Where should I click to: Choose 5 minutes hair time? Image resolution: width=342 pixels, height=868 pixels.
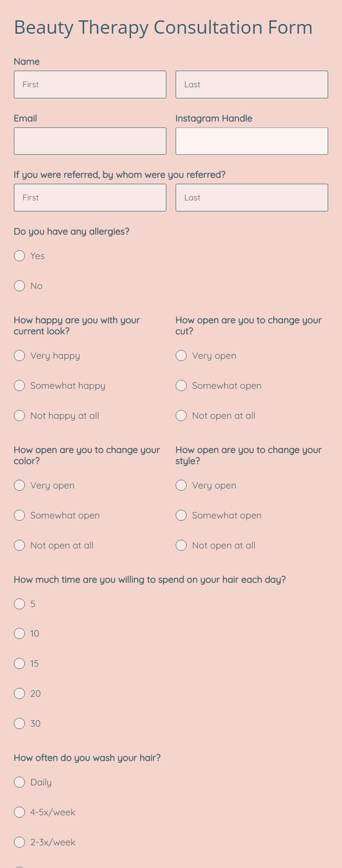(x=19, y=604)
